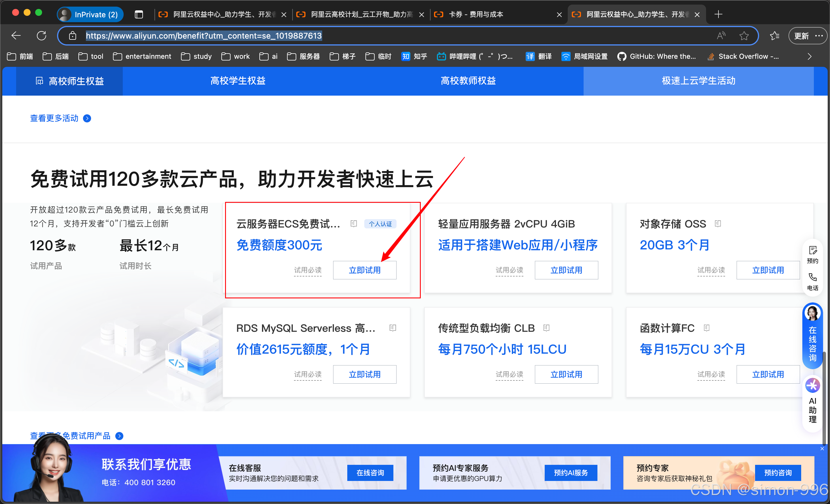Select 高校教师权益 nav tab
Image resolution: width=830 pixels, height=504 pixels.
tap(468, 81)
